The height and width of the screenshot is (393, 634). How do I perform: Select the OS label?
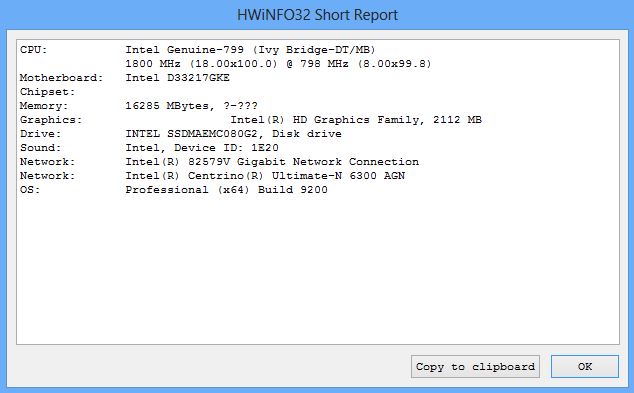coord(30,190)
